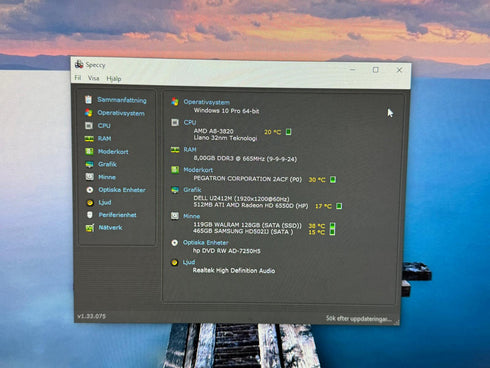
Task: Click Sök efter uppdateringar link
Action: click(359, 319)
